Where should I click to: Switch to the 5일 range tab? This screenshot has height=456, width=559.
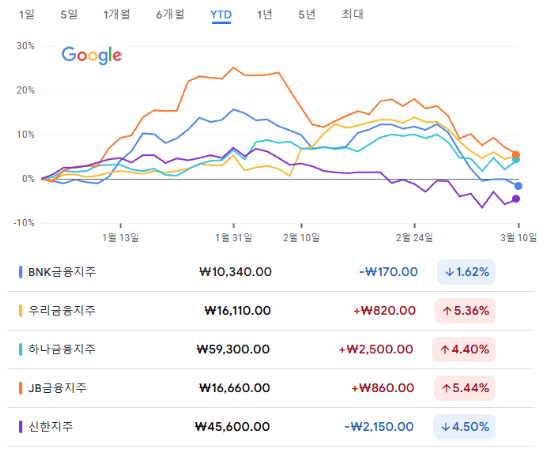69,15
